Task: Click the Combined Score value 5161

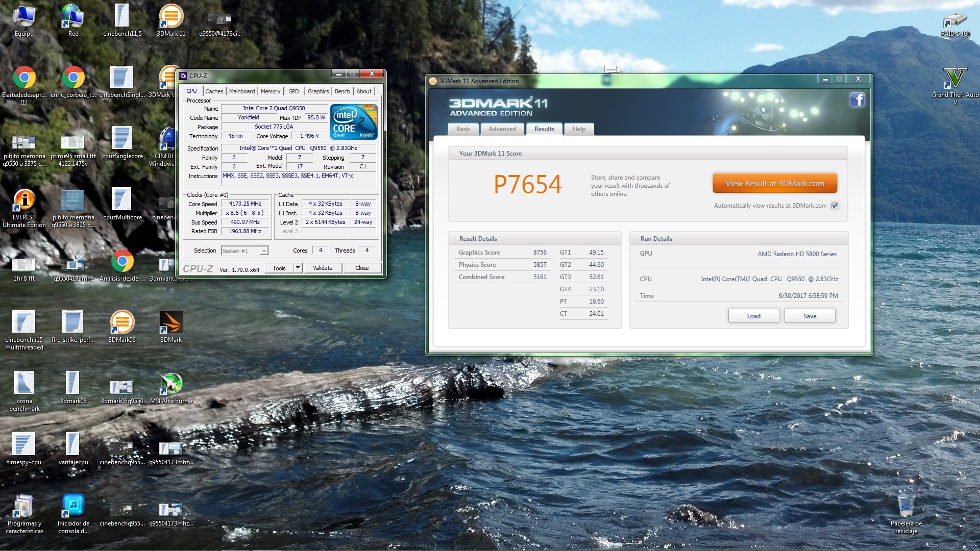Action: (540, 277)
